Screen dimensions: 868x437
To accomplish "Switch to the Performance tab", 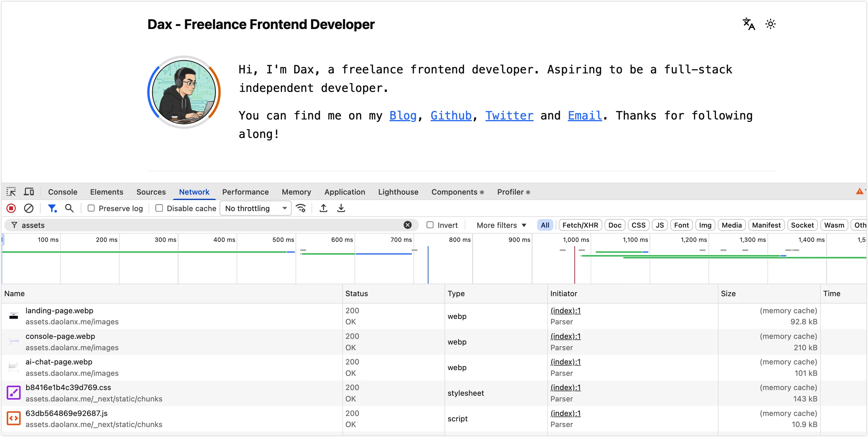I will 245,192.
